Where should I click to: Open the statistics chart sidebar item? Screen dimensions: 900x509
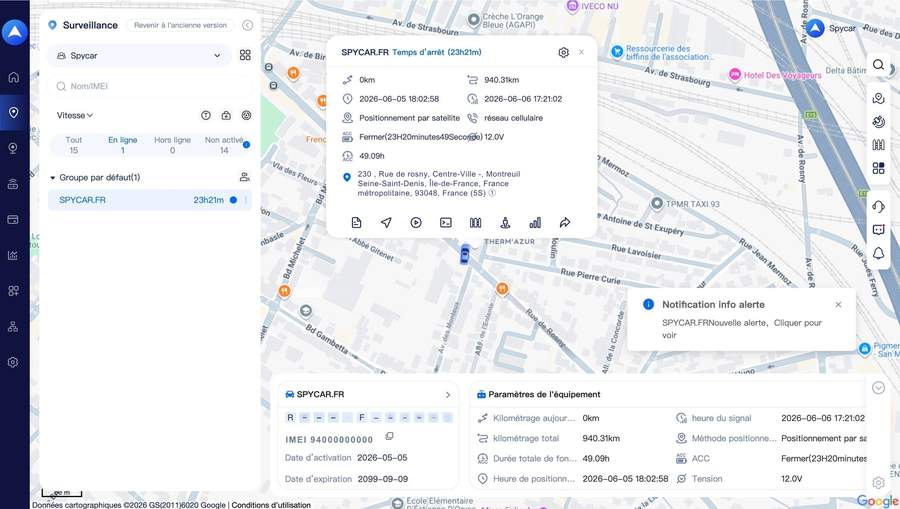(13, 255)
